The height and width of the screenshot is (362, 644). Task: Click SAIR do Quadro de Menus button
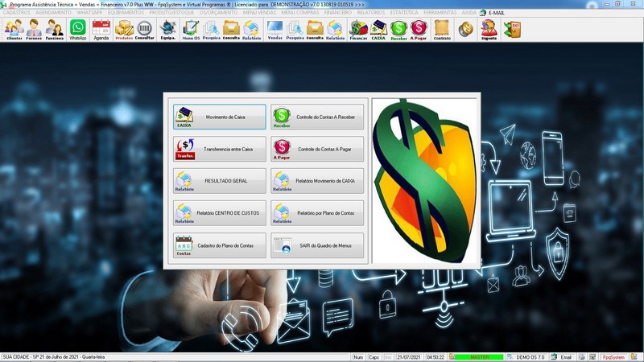pyautogui.click(x=317, y=245)
